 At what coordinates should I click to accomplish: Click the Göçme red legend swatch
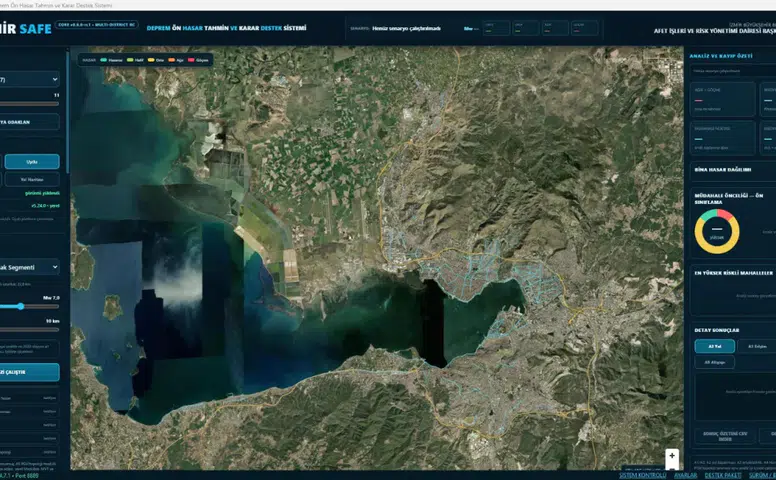[191, 60]
